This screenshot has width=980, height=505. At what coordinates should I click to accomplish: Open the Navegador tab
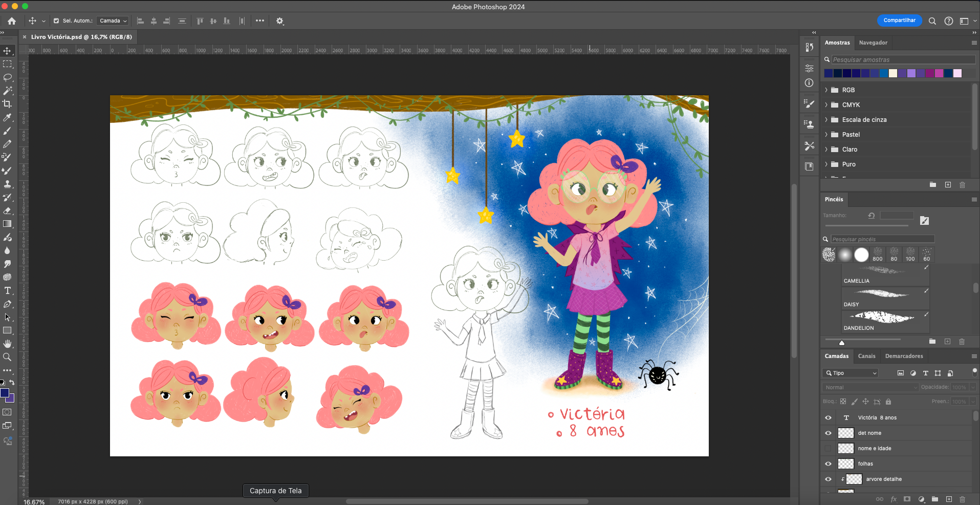click(873, 43)
